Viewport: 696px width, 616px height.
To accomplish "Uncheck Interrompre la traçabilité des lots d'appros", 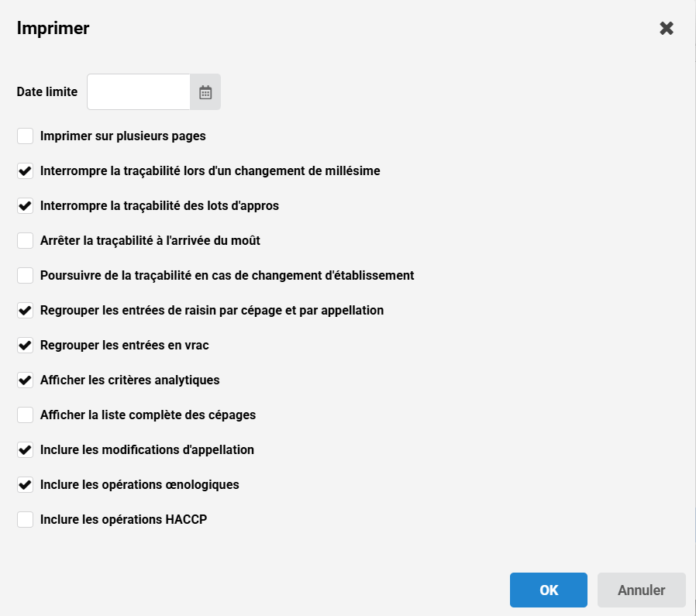I will coord(26,206).
